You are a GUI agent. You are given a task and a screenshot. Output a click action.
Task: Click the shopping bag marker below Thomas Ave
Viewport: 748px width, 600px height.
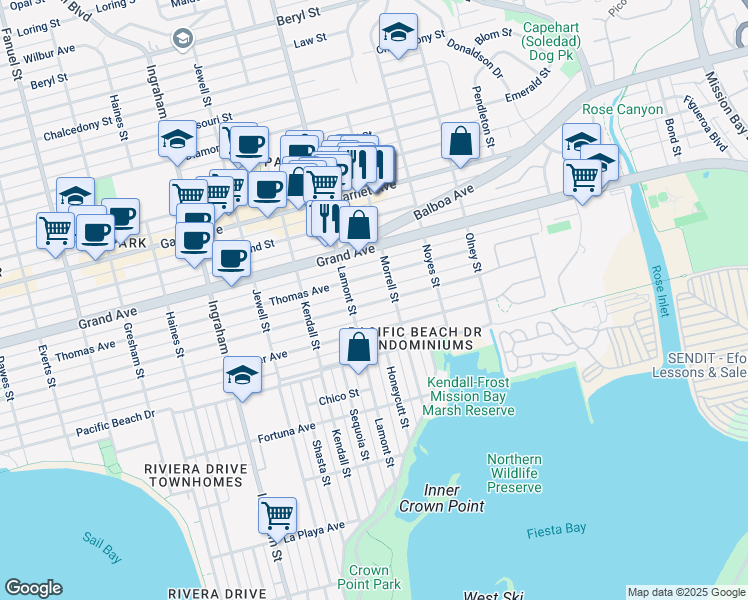point(358,347)
